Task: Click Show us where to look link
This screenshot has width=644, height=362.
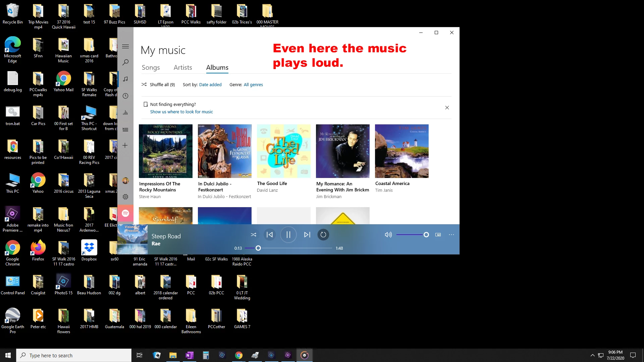Action: tap(181, 112)
